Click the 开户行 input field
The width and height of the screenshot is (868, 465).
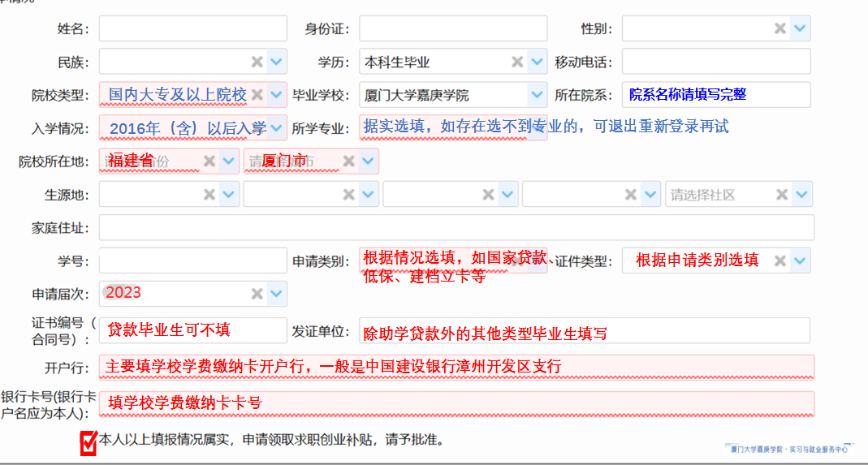[456, 367]
